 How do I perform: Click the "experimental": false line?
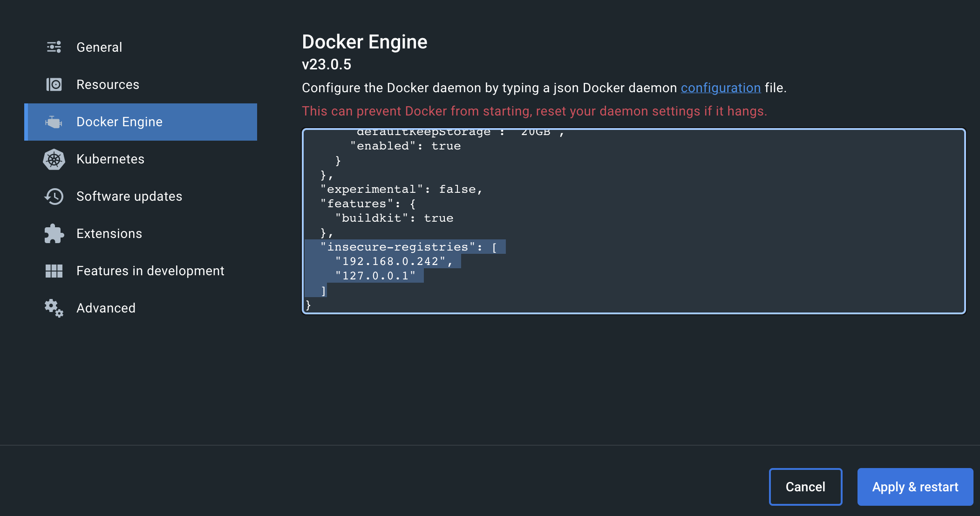click(401, 190)
